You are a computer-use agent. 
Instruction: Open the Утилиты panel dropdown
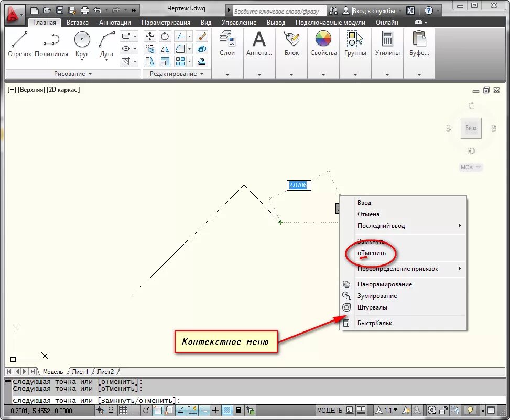coord(387,75)
